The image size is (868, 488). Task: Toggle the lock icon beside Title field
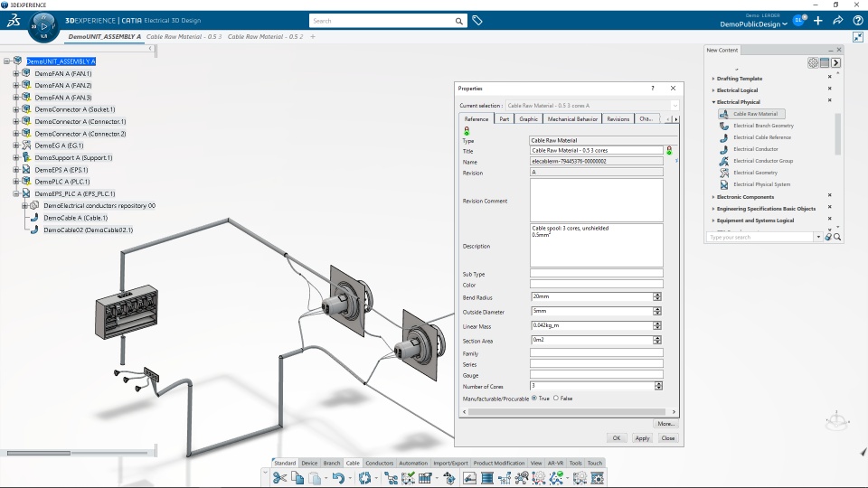pyautogui.click(x=669, y=151)
